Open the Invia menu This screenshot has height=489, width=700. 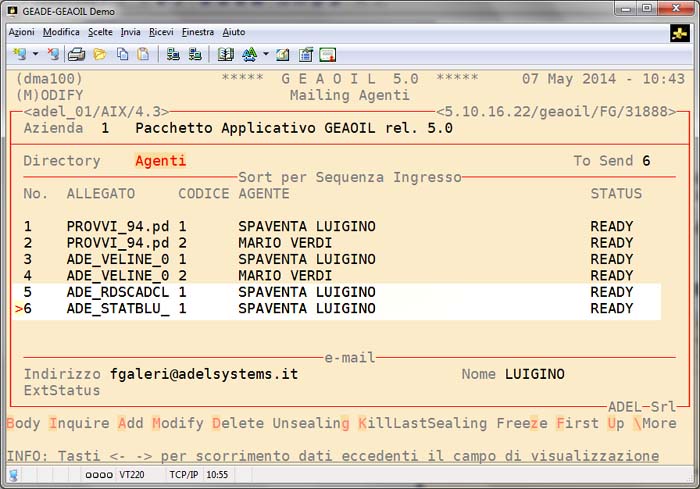(x=129, y=32)
